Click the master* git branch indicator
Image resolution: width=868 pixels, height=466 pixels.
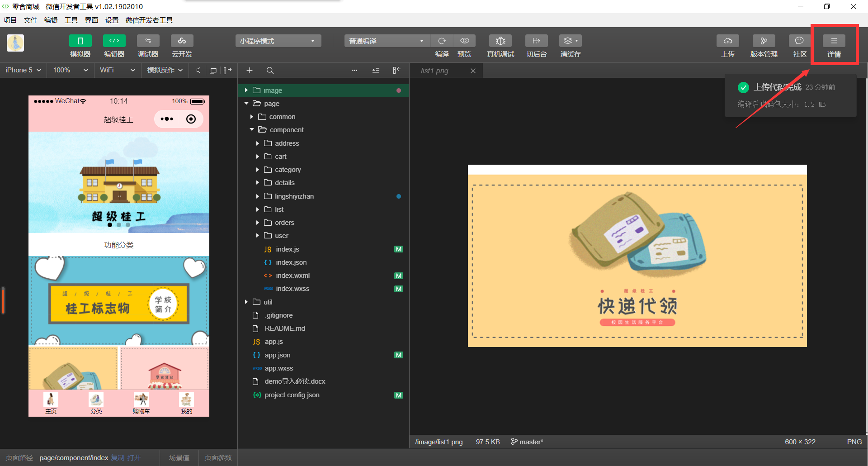pos(527,442)
